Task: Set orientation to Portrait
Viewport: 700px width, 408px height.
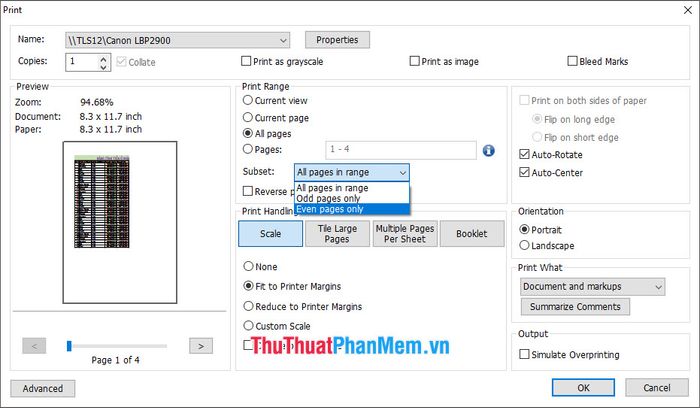Action: tap(525, 229)
